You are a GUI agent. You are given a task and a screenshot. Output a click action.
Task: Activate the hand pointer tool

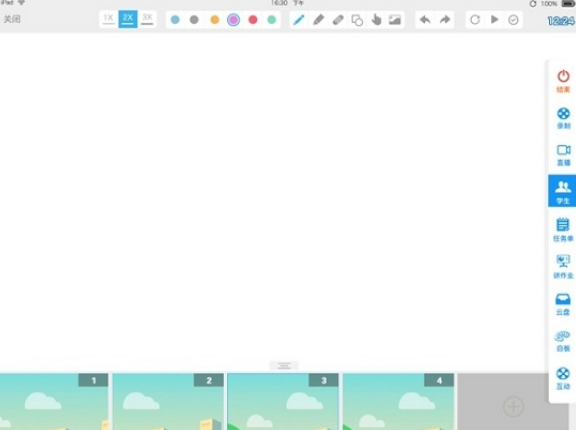pyautogui.click(x=376, y=19)
